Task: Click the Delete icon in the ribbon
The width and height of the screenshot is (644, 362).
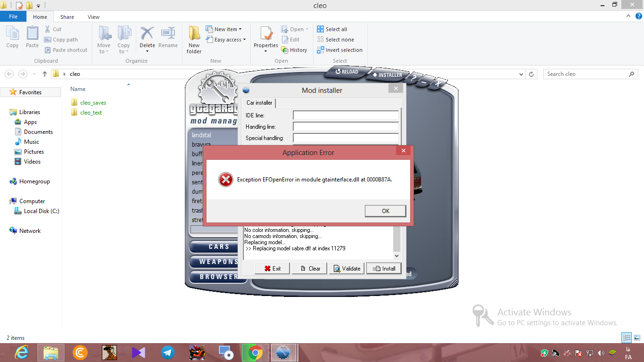Action: [x=147, y=39]
